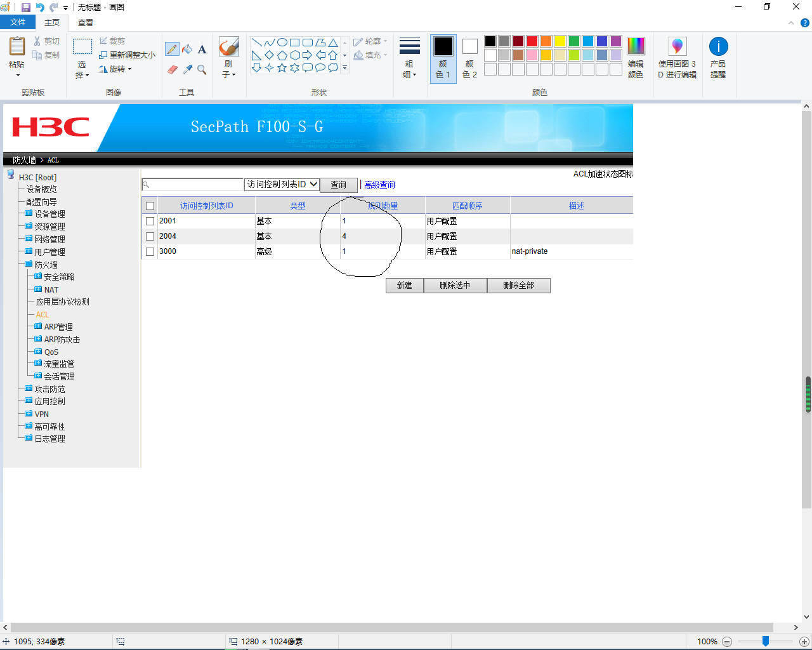Viewport: 812px width, 650px height.
Task: Click the 访问控制列表ID column header
Action: coord(207,206)
